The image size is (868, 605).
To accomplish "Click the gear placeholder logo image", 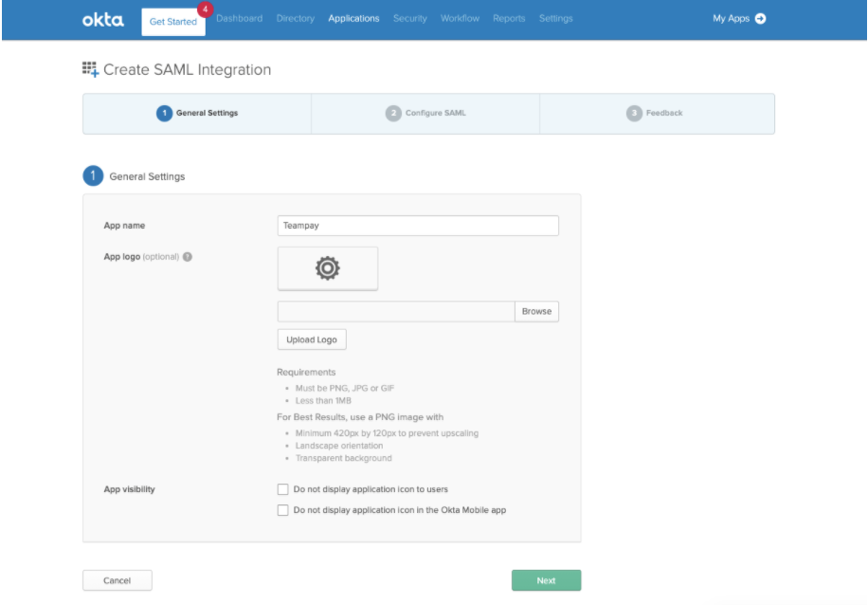I will (x=328, y=268).
